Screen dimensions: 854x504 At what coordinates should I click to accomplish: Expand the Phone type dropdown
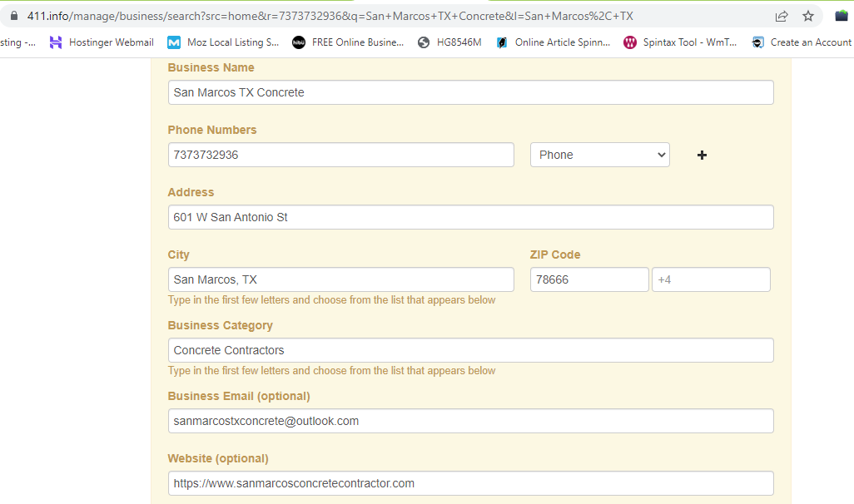[x=599, y=155]
